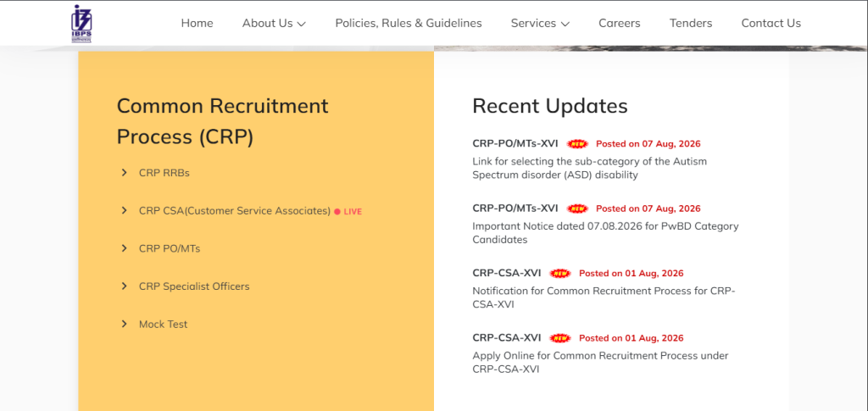Open the CRP Specialist Officers link

click(x=194, y=286)
